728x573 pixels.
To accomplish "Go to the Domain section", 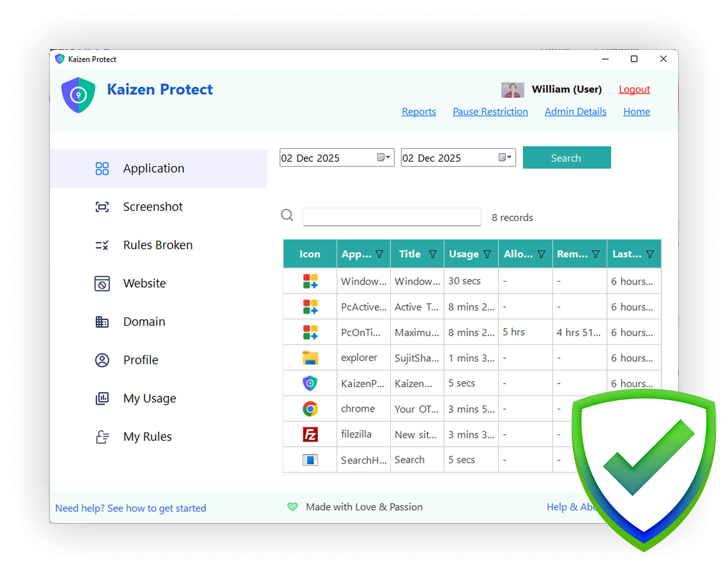I will 144,322.
